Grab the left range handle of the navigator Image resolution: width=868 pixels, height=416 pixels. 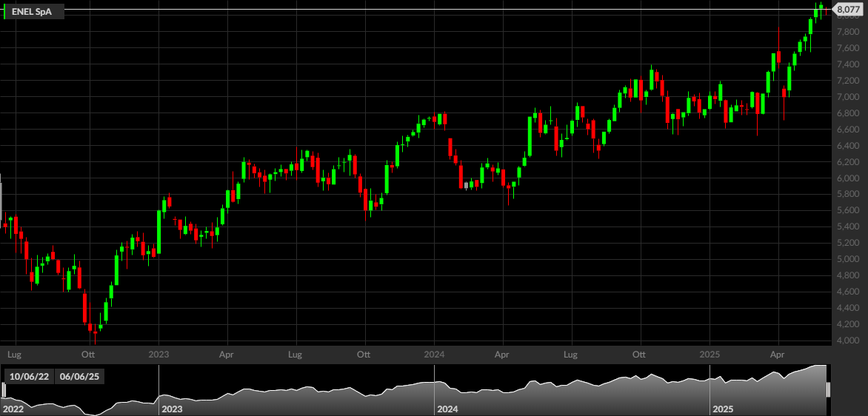pyautogui.click(x=3, y=389)
